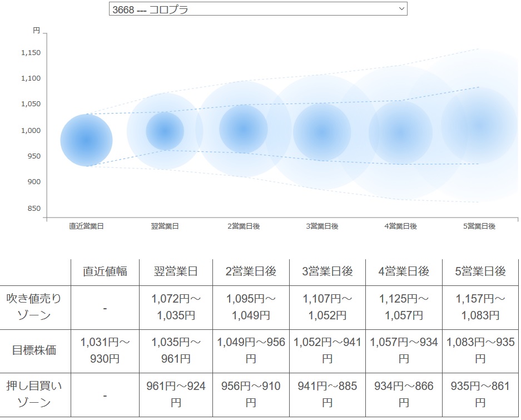This screenshot has width=521, height=420.
Task: Click the 3営業日後 table column header
Action: 328,271
